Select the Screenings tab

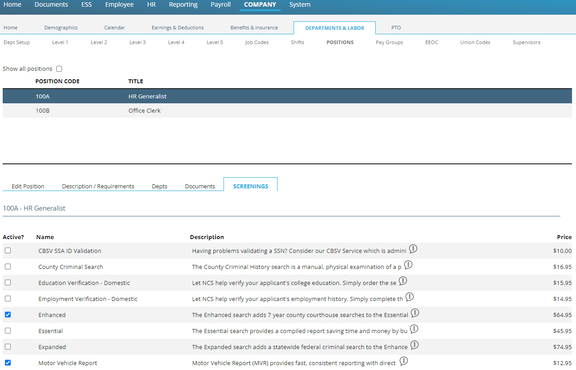[x=251, y=186]
